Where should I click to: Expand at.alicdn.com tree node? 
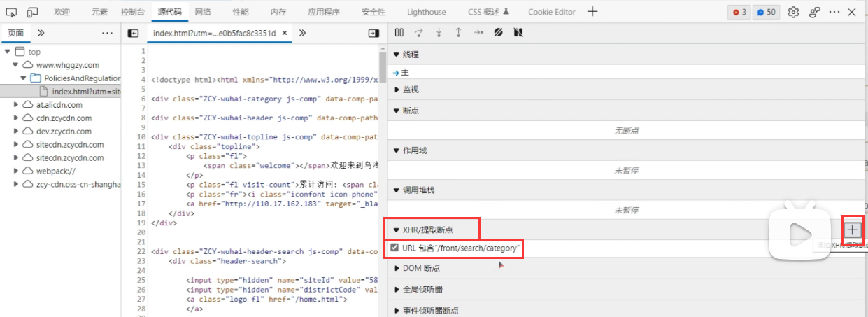(17, 105)
